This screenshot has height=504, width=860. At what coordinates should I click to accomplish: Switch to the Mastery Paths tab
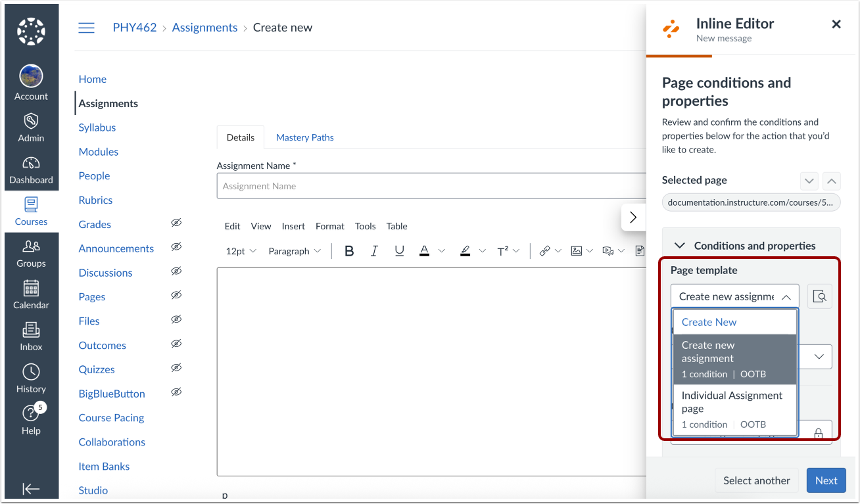tap(304, 137)
